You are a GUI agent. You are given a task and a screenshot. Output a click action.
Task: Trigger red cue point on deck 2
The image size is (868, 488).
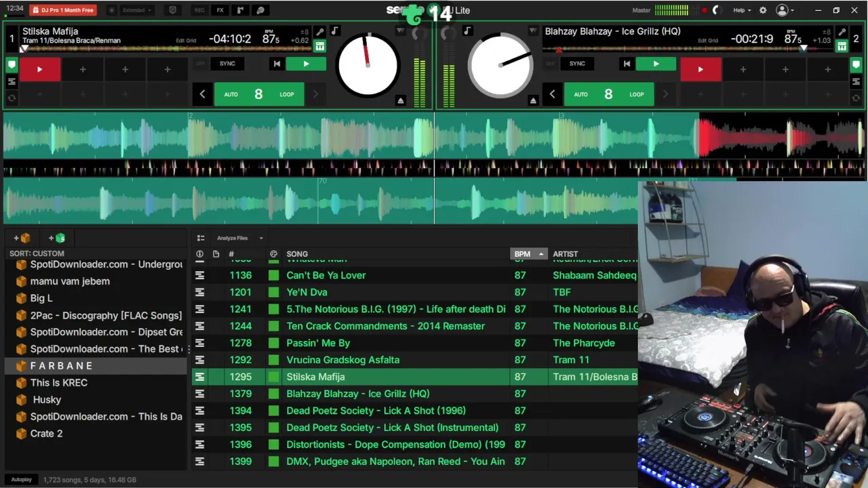[701, 69]
